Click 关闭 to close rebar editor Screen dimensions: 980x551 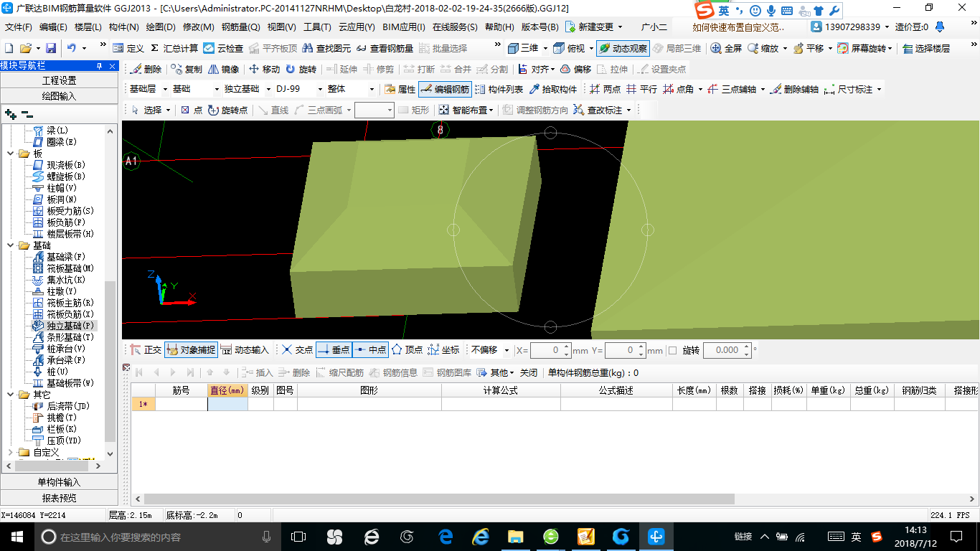tap(529, 372)
